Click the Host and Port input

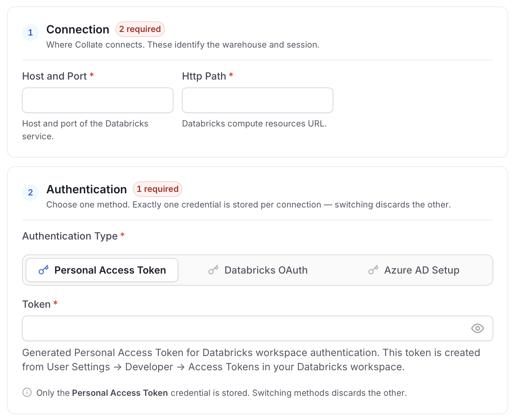pyautogui.click(x=98, y=100)
